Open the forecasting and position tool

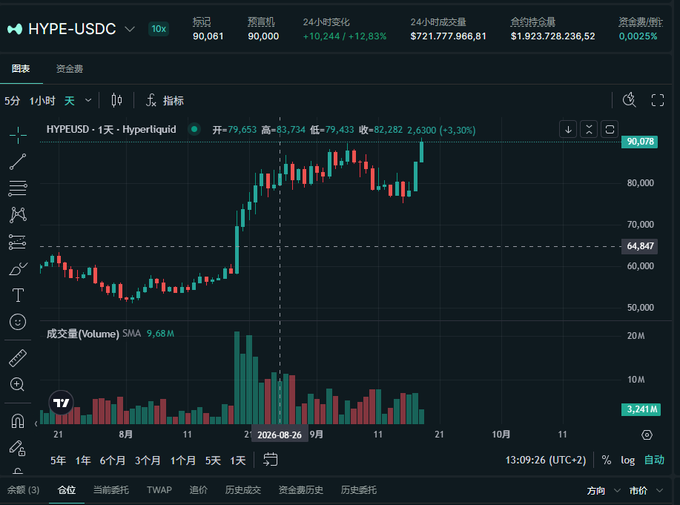[18, 242]
